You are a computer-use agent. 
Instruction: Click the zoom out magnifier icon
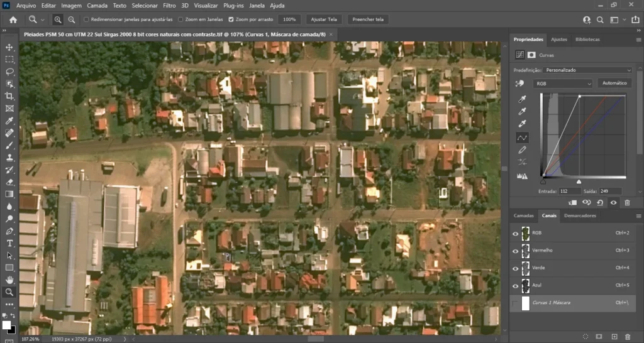click(72, 19)
